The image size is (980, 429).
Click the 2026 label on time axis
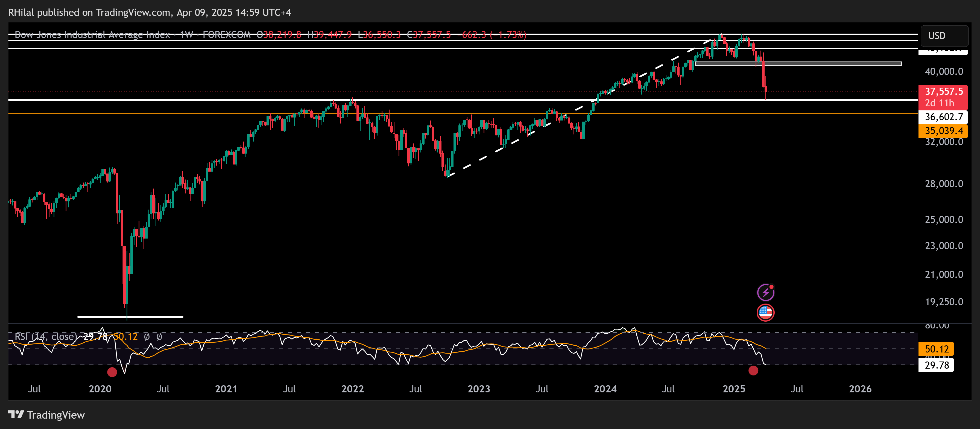click(x=860, y=389)
